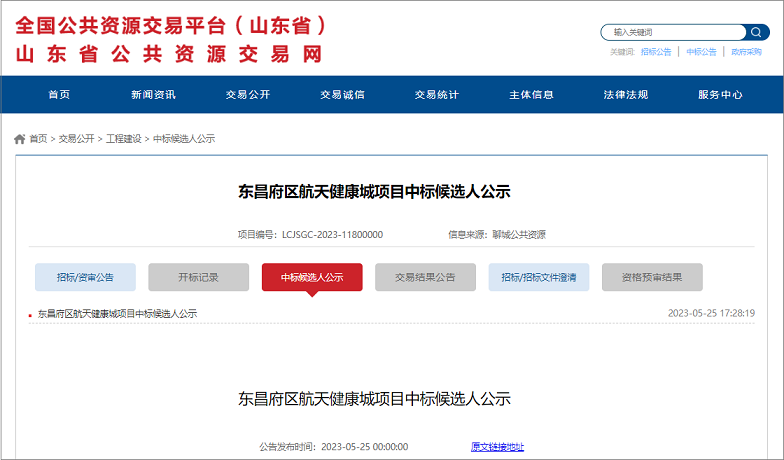Open the 资格预审结果 tab
Image resolution: width=784 pixels, height=460 pixels.
(652, 277)
